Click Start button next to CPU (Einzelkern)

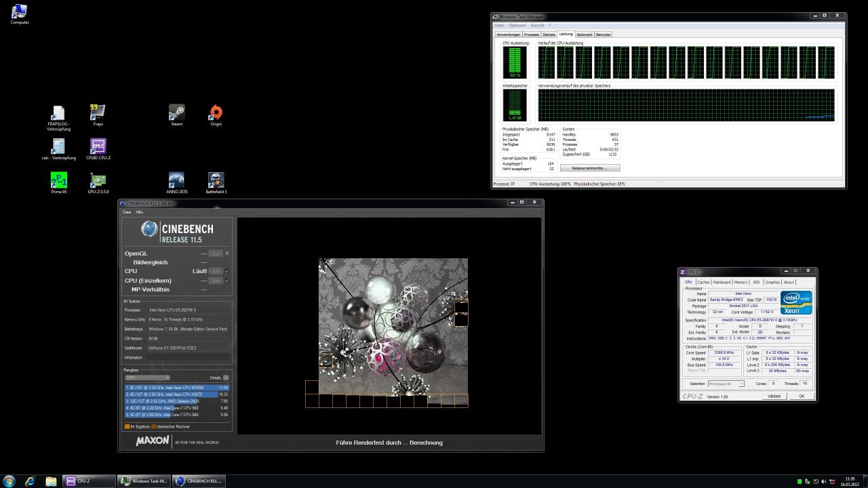coord(215,281)
